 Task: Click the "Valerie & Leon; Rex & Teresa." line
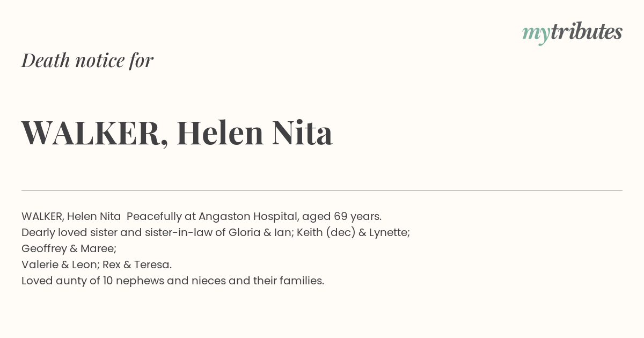coord(97,264)
